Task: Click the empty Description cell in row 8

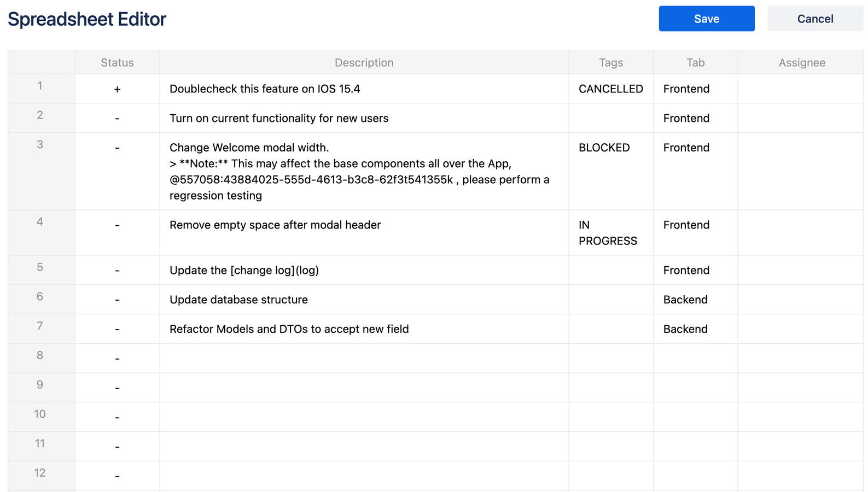Action: [364, 358]
